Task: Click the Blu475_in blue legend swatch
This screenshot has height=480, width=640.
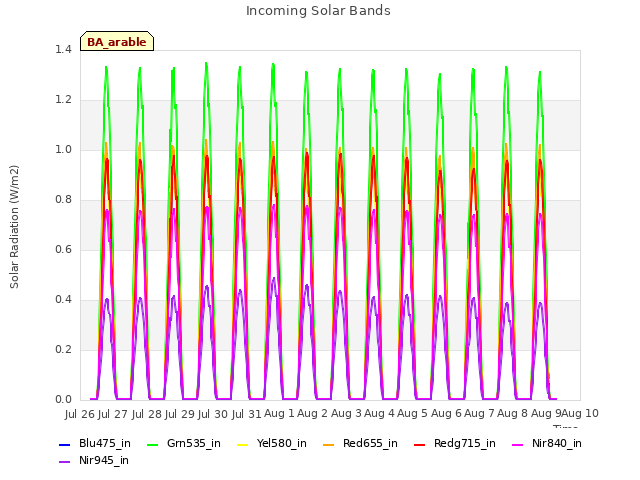Action: coord(64,444)
